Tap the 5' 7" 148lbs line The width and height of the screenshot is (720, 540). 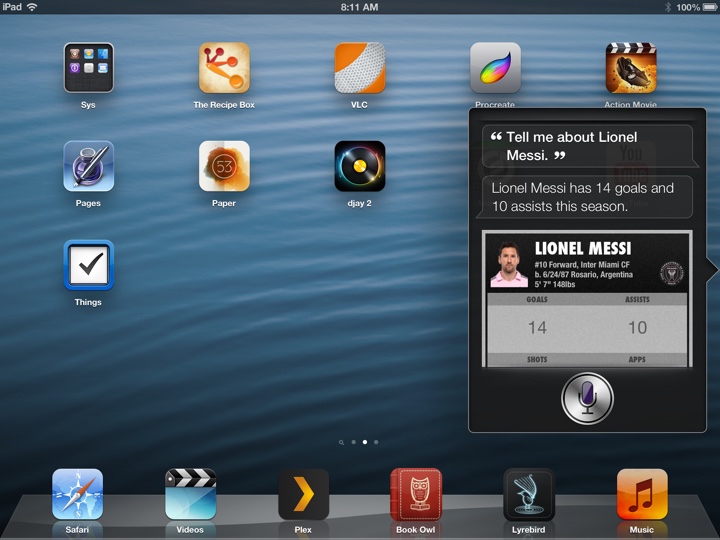[x=555, y=284]
